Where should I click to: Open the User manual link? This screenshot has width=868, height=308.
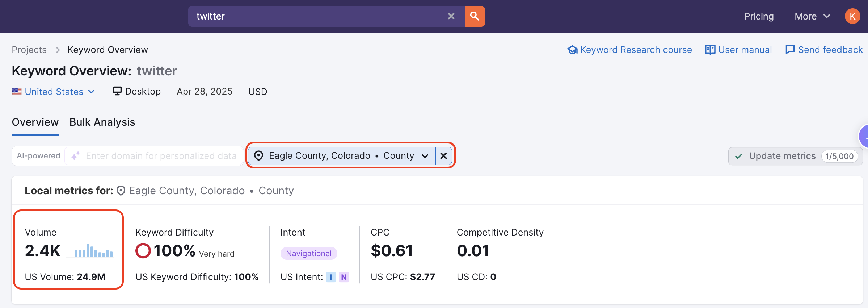tap(738, 50)
